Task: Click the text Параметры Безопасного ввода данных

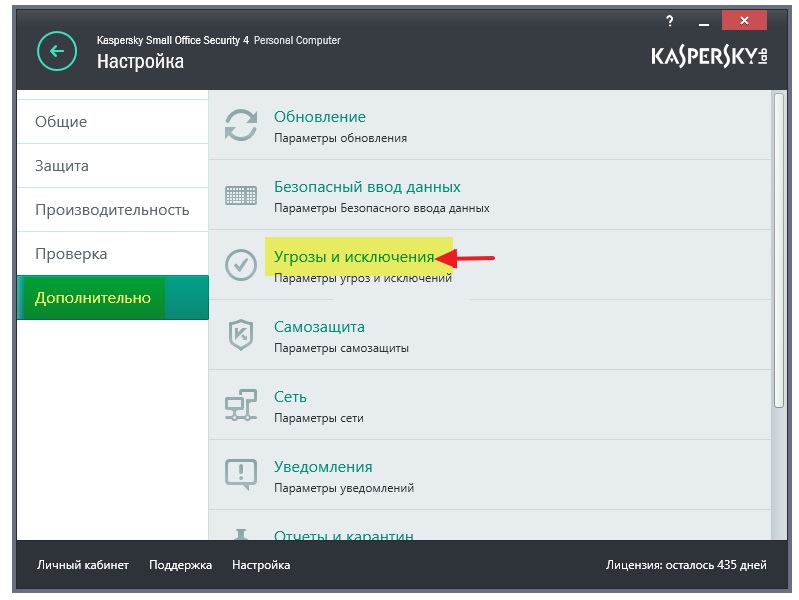Action: pyautogui.click(x=382, y=208)
